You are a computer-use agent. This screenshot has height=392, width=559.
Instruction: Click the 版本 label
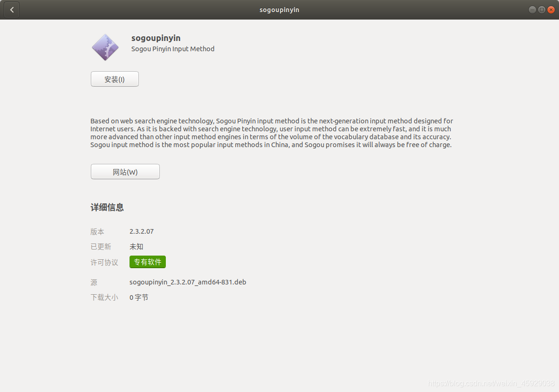(x=97, y=232)
